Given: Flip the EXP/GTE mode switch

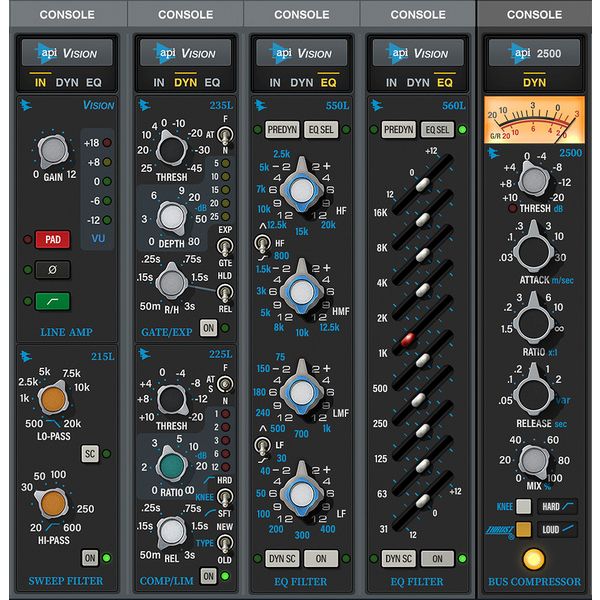Looking at the screenshot, I should [x=225, y=246].
